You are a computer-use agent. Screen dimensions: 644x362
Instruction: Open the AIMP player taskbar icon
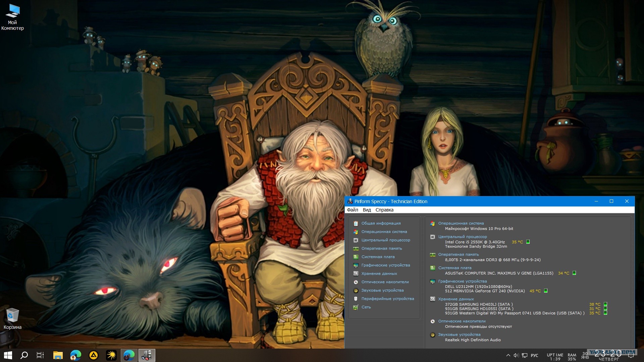point(93,355)
